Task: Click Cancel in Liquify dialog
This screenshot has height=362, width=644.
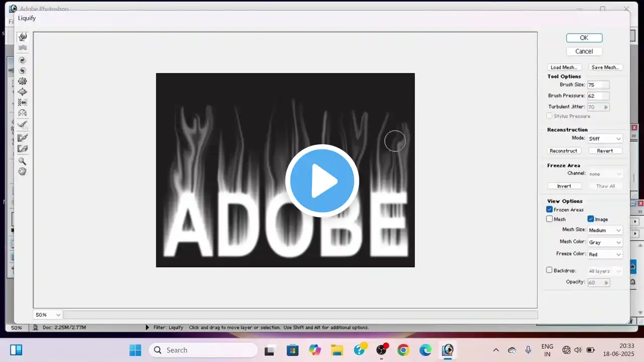Action: tap(584, 51)
